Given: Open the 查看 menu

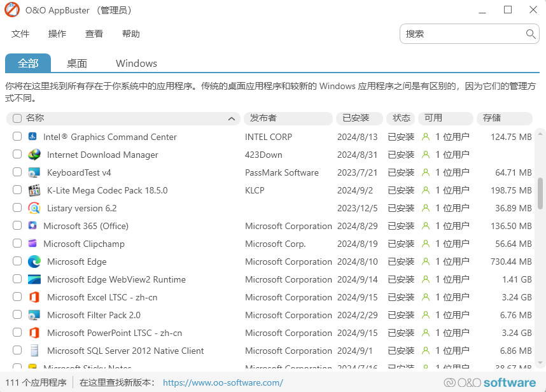Looking at the screenshot, I should [x=94, y=34].
